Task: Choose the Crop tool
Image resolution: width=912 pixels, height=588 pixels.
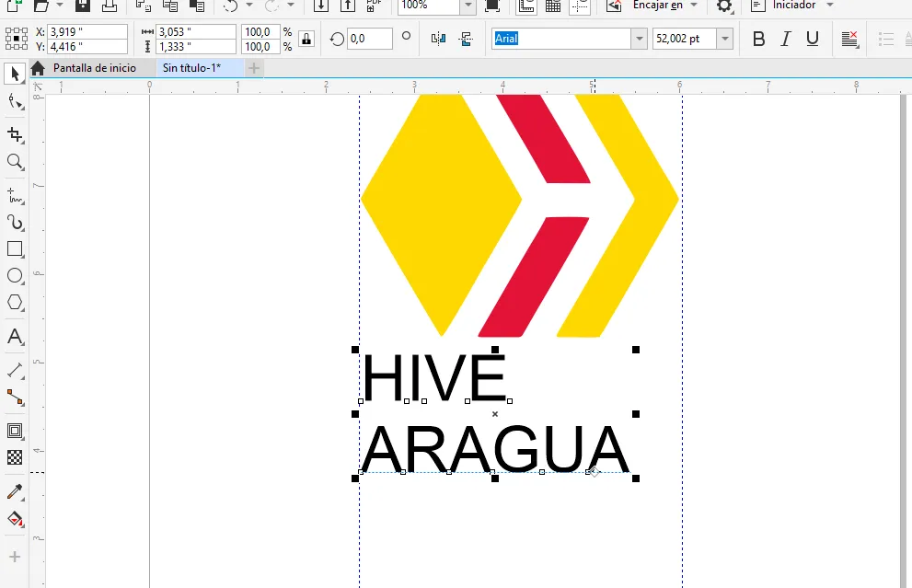Action: tap(15, 134)
